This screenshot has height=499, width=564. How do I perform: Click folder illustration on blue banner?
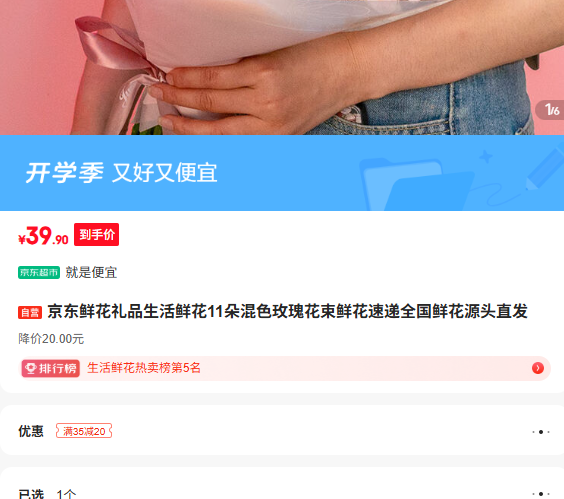coord(417,184)
